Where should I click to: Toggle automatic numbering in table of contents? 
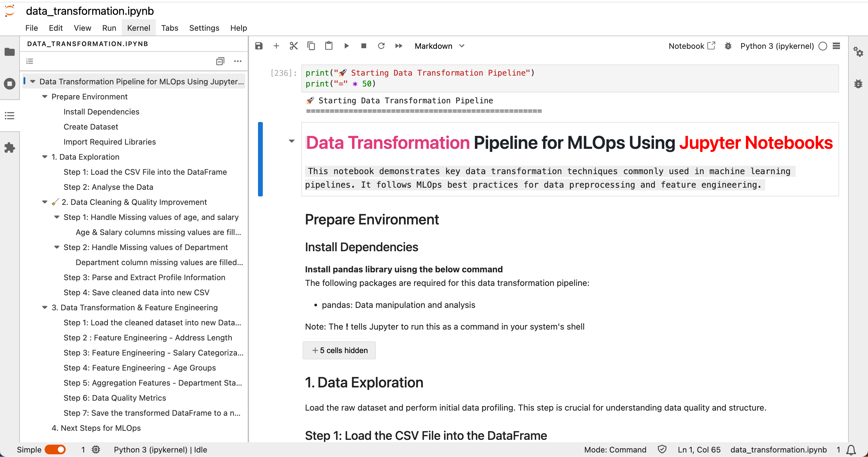(x=30, y=61)
